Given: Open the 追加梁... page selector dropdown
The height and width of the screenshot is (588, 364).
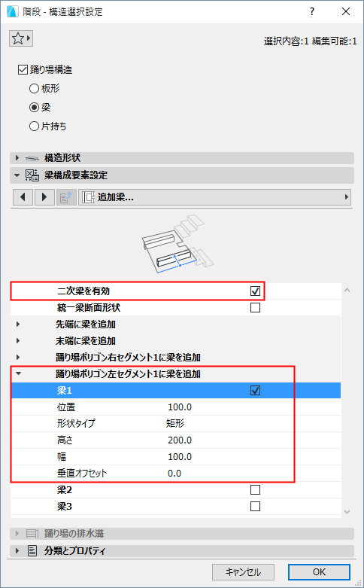Looking at the screenshot, I should pos(214,197).
